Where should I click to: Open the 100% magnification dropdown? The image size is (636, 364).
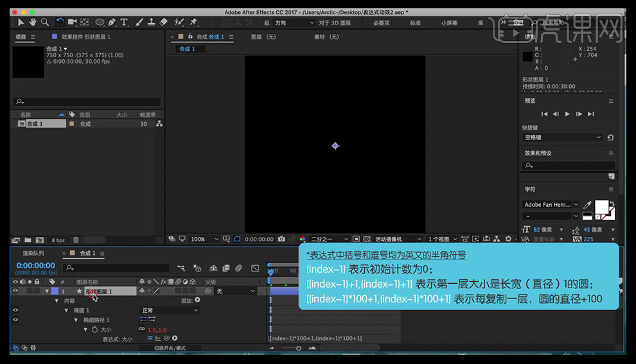pyautogui.click(x=204, y=239)
